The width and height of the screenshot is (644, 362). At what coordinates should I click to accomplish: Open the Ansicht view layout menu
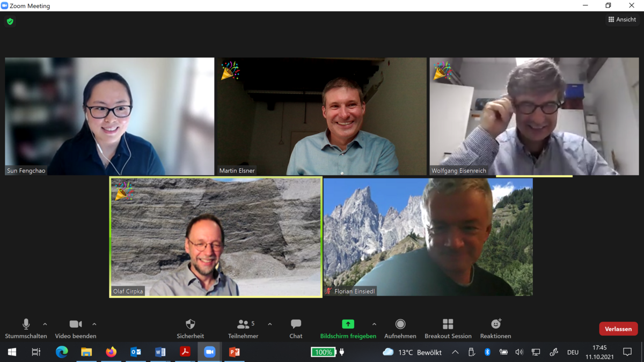622,19
